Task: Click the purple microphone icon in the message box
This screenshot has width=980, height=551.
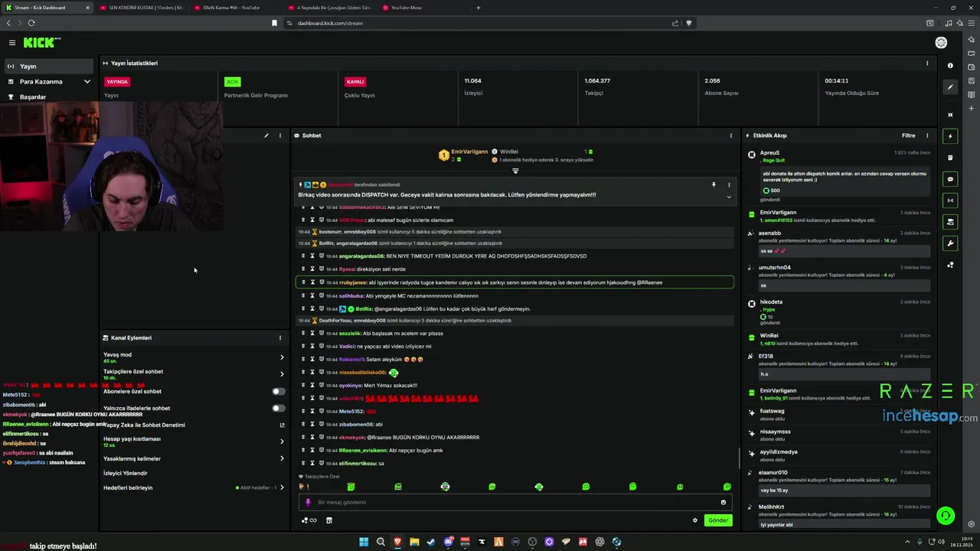Action: 308,502
